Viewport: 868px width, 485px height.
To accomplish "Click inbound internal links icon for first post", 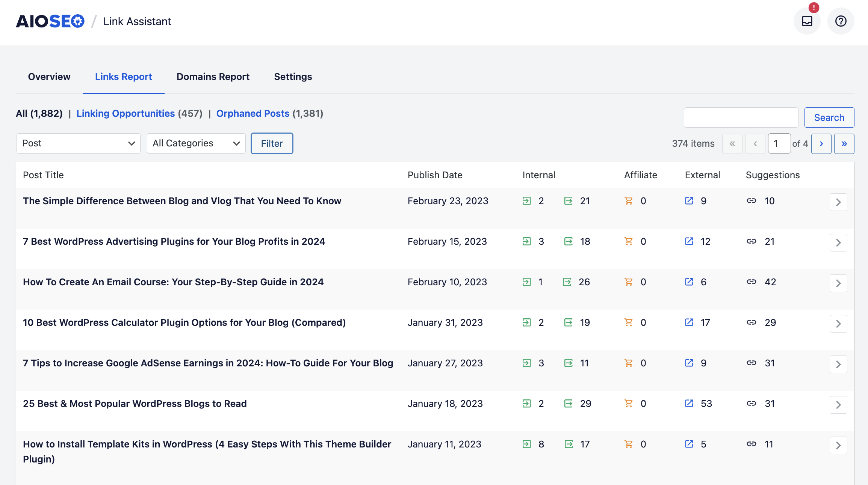I will pos(526,201).
